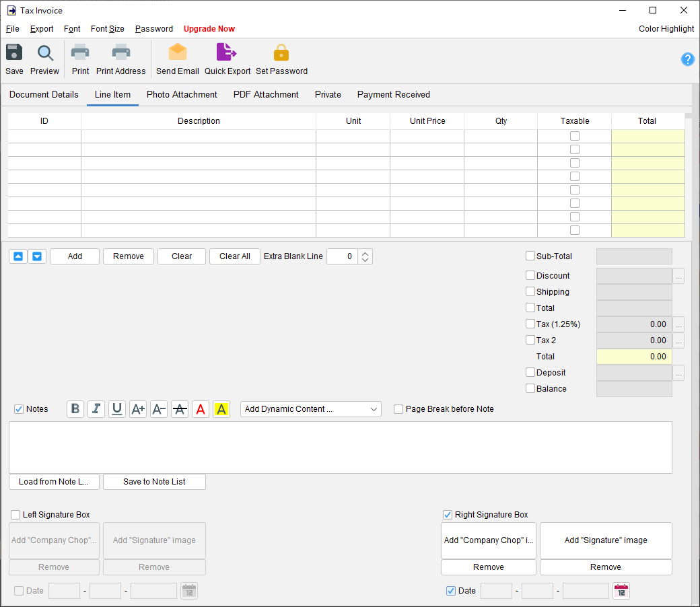Click Load from Note List button

pyautogui.click(x=54, y=482)
